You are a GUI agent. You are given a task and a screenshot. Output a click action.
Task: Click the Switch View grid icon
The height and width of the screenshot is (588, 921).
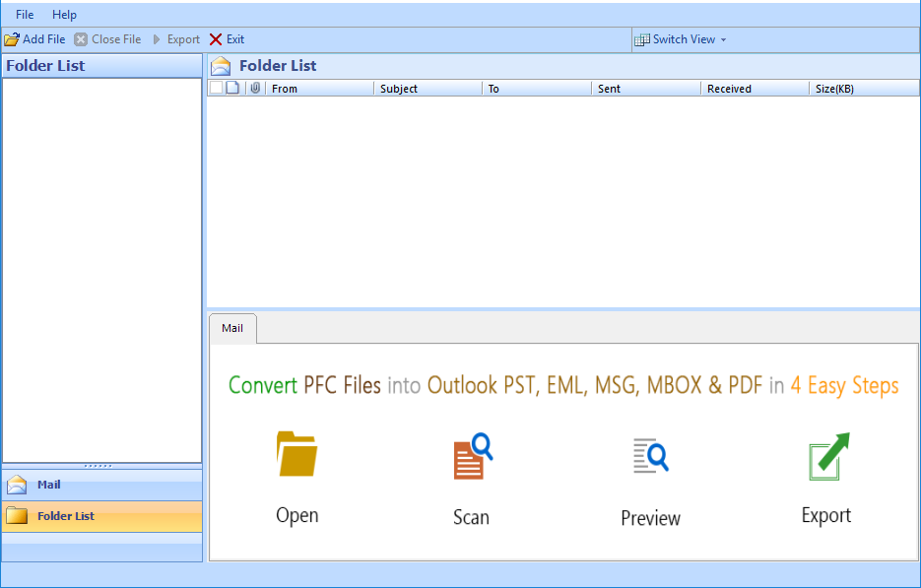point(642,39)
